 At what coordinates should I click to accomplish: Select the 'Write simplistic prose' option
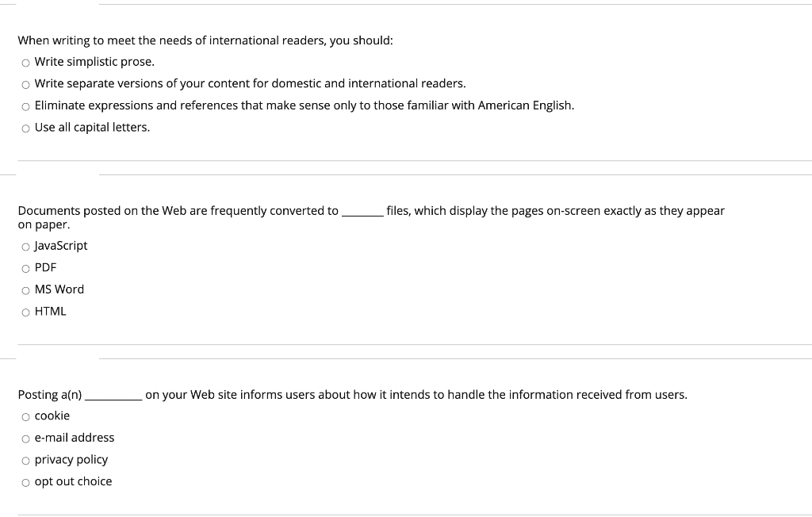[x=25, y=61]
